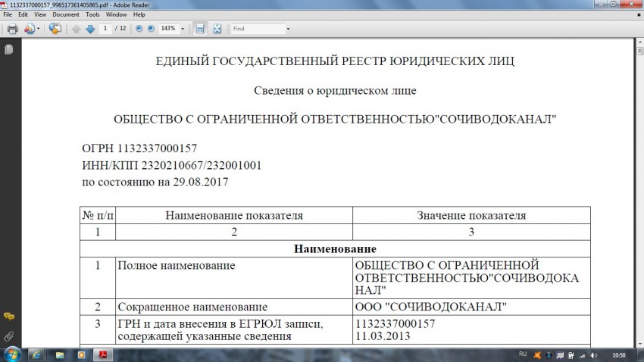Click the previous page arrow
Screen dimensions: 644x362
77,29
